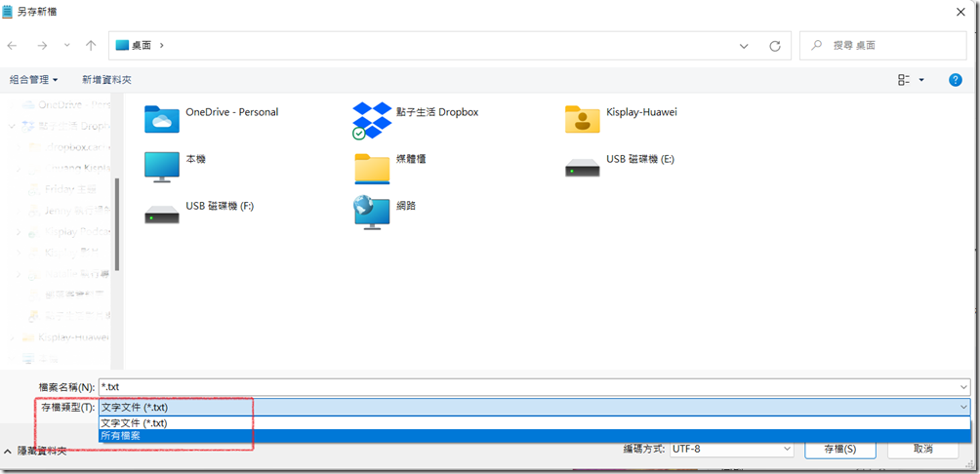
Task: Open the view options dropdown arrow
Action: click(921, 80)
